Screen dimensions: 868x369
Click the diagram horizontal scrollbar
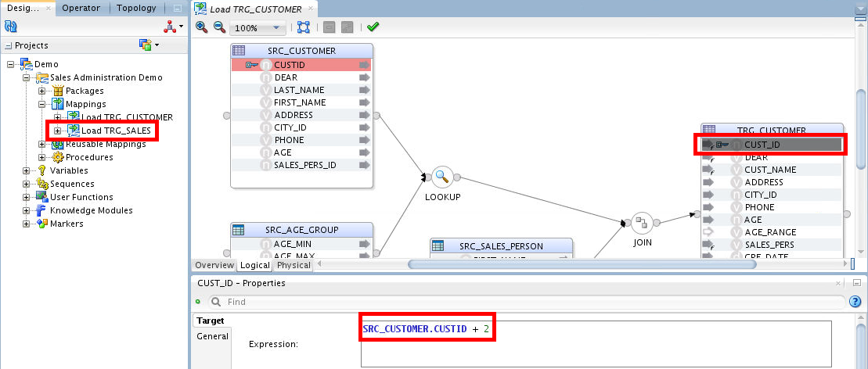582,264
